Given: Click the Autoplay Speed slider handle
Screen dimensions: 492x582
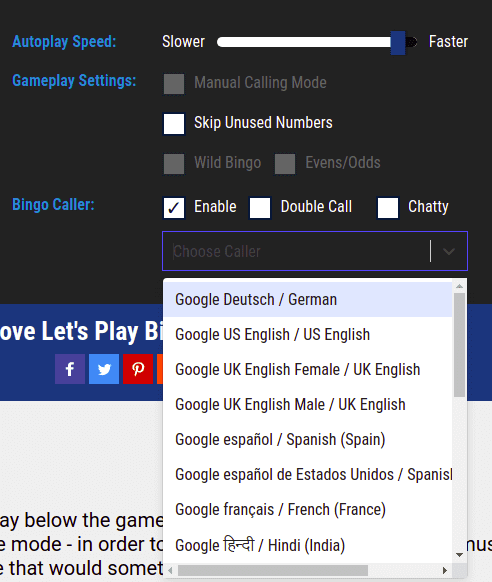Looking at the screenshot, I should (398, 43).
